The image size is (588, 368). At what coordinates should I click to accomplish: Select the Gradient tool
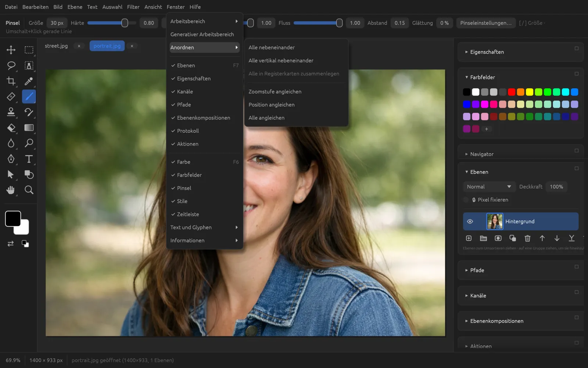tap(29, 128)
